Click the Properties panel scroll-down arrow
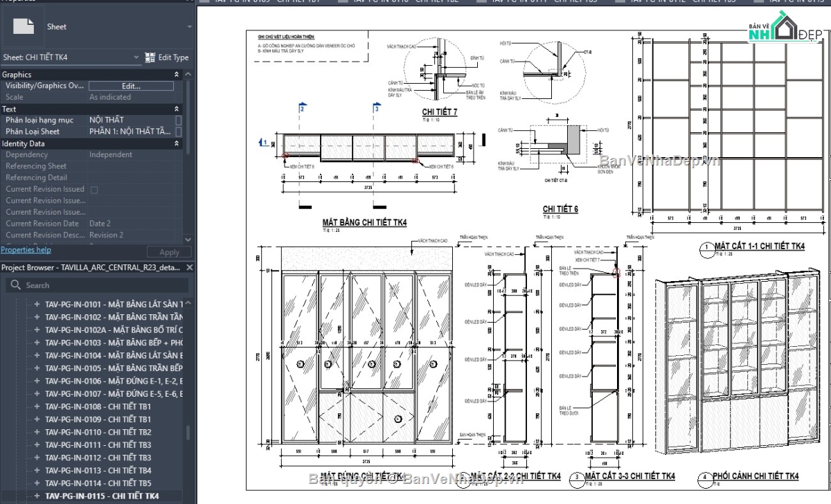This screenshot has height=504, width=831. [x=186, y=239]
